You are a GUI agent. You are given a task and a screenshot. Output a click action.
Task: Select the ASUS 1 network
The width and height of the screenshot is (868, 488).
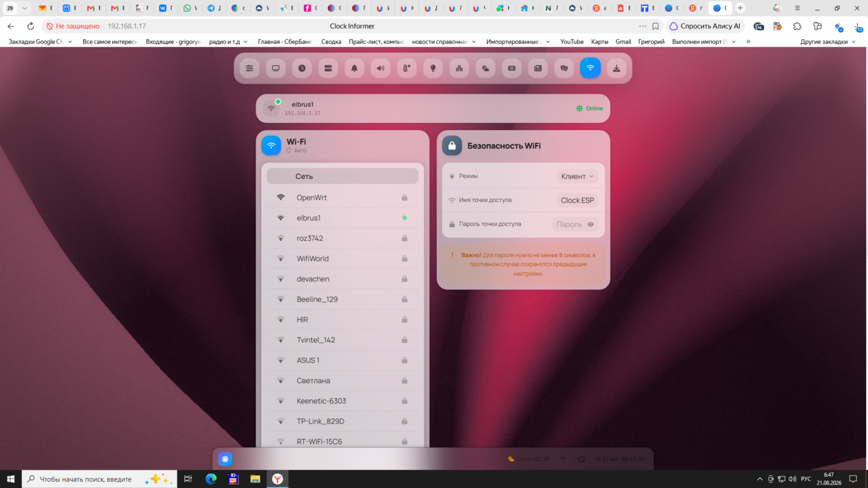342,360
